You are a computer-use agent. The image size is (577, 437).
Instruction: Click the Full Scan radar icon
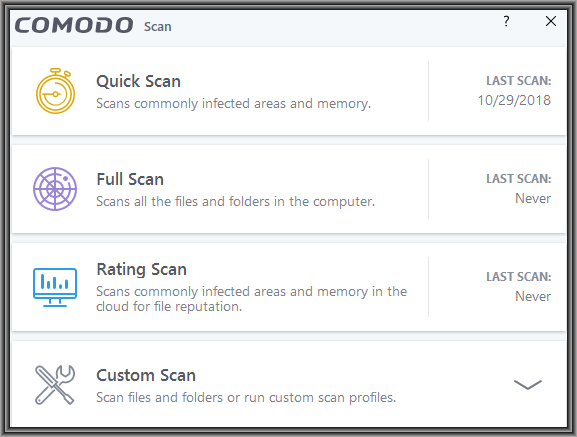(x=55, y=189)
